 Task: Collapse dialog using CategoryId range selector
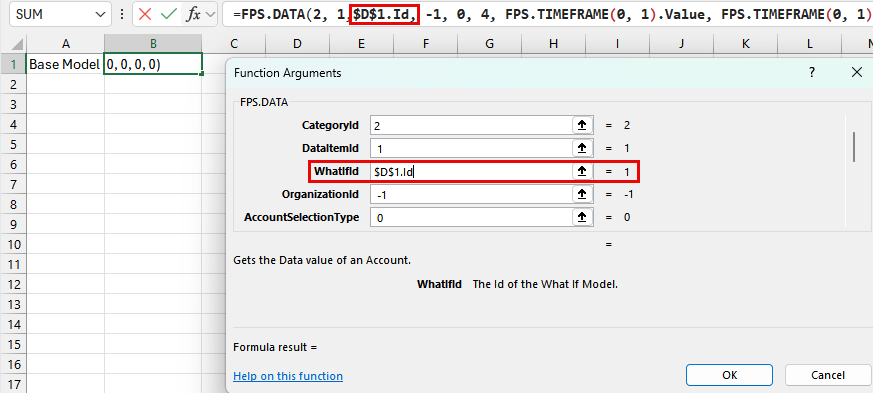(582, 125)
